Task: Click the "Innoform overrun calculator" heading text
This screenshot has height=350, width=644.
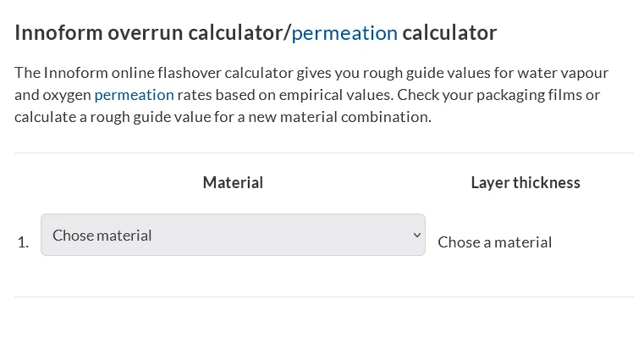Action: pyautogui.click(x=149, y=34)
